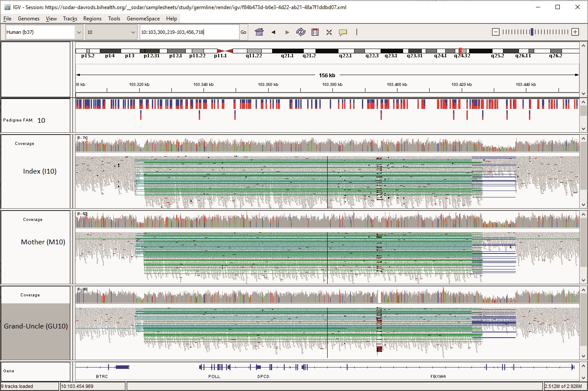This screenshot has height=391, width=588.
Task: Open the Regions menu
Action: pyautogui.click(x=92, y=19)
